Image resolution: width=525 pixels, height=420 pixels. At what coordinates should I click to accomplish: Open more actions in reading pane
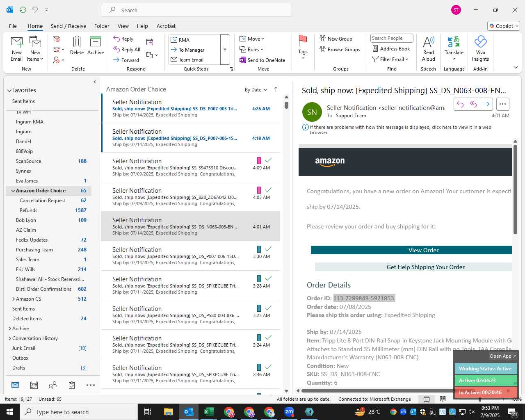coord(502,104)
